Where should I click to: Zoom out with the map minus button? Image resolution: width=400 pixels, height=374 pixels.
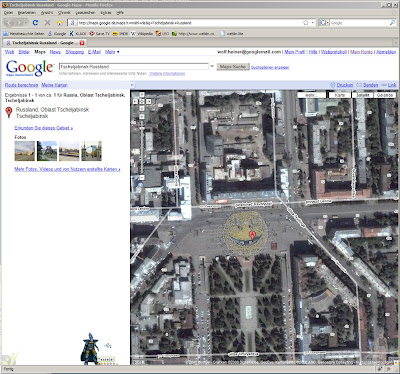(x=142, y=177)
